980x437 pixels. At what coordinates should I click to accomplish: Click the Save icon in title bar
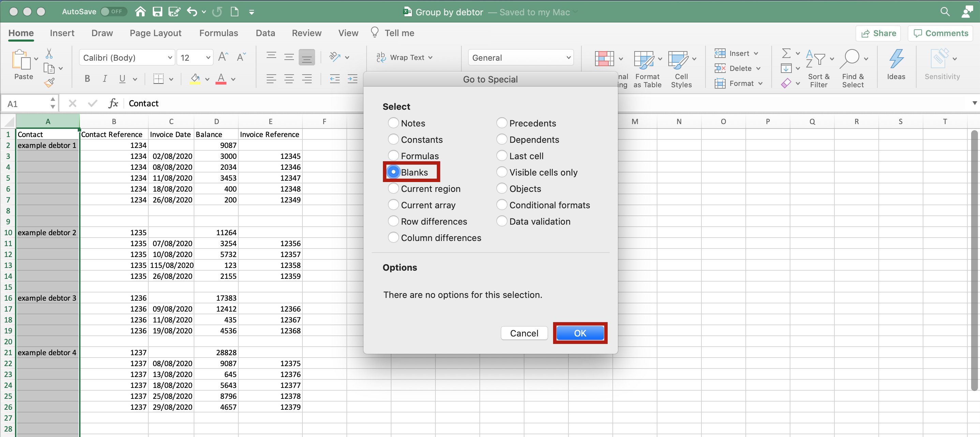click(157, 12)
